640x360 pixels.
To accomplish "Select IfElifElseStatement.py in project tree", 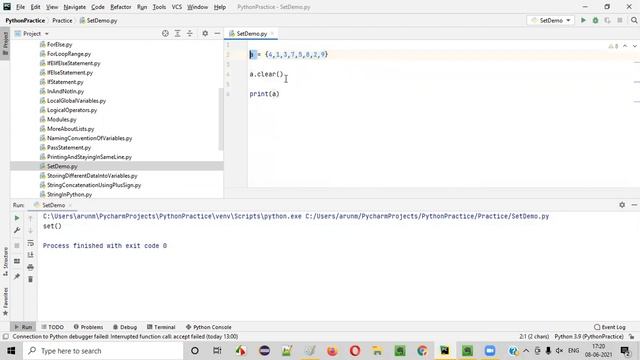I will (73, 63).
